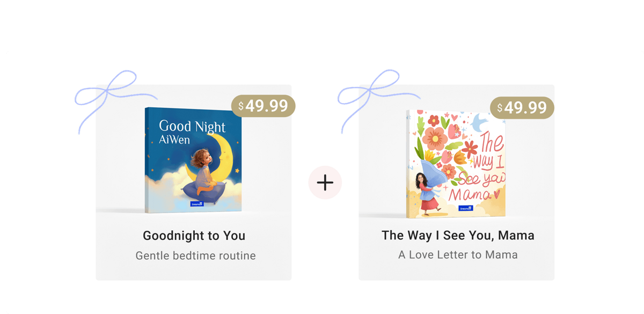Select The Way I See You, Mama title
644x314 pixels.
458,235
